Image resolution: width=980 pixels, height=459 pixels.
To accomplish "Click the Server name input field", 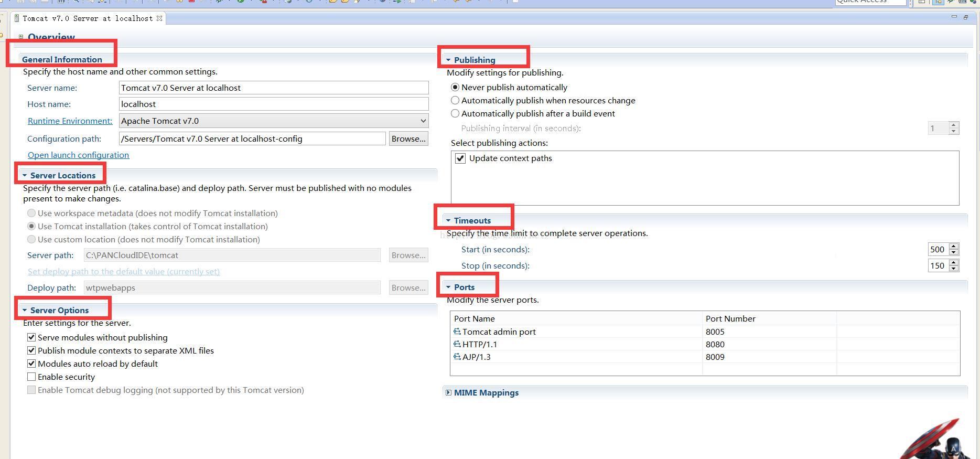I will pyautogui.click(x=274, y=88).
